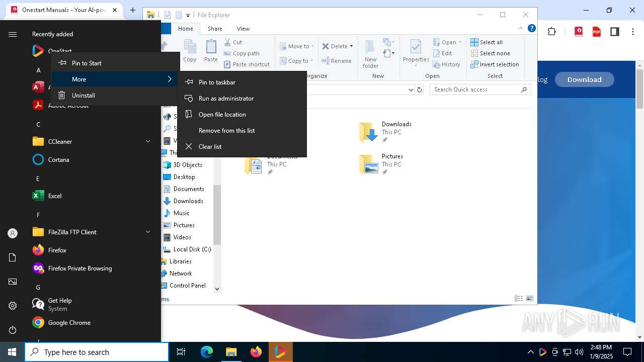Open Local Disk (C:) in navigation pane
The height and width of the screenshot is (362, 644).
click(x=187, y=249)
